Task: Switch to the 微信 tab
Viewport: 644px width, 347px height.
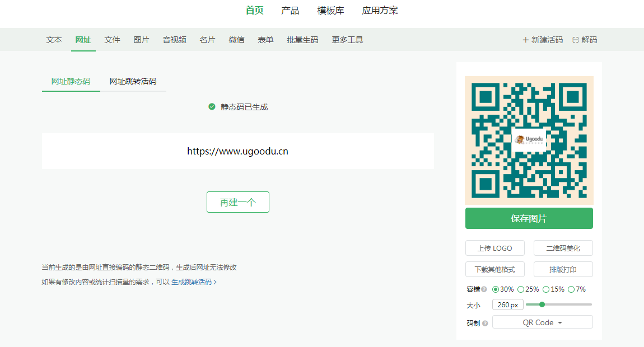Action: point(236,40)
